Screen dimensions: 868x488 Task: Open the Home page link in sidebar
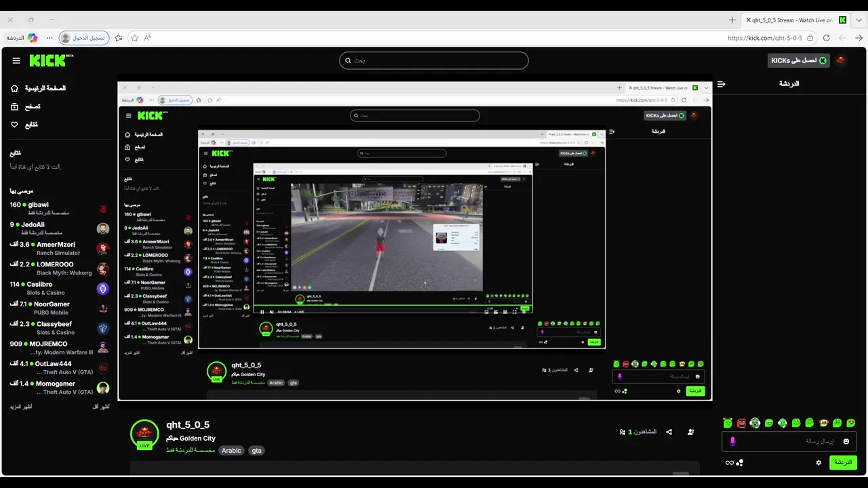click(38, 88)
